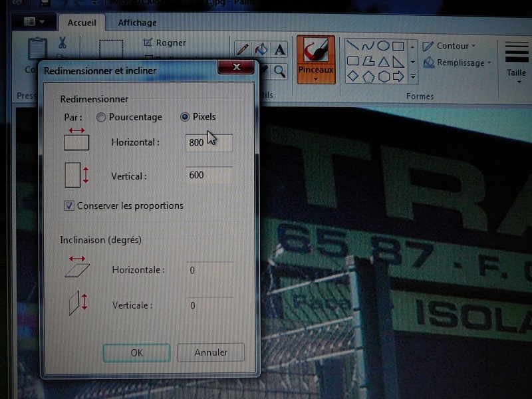Select the Text tool (A icon)
Image resolution: width=532 pixels, height=399 pixels.
coord(279,49)
